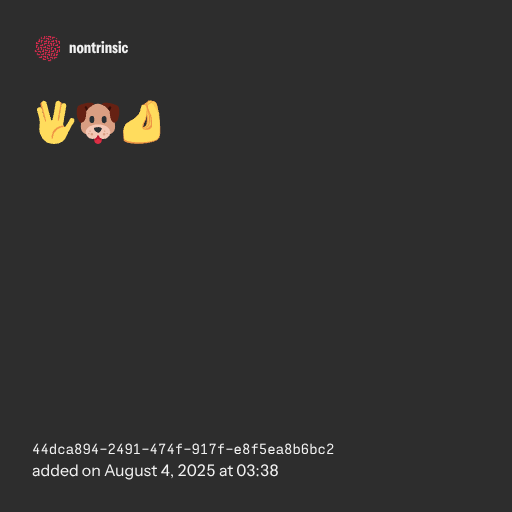Select the Vulcan salute hand emoji
Screen dimensions: 512x512
[55, 122]
